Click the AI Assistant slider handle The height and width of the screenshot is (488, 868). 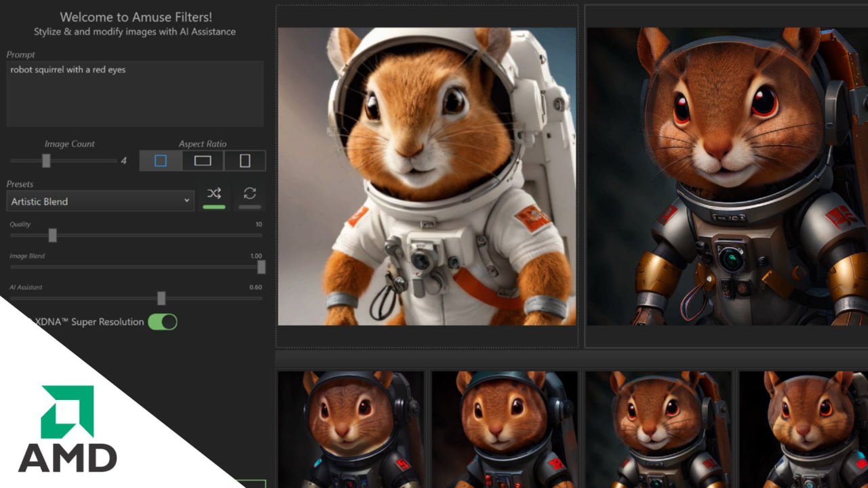click(x=161, y=298)
